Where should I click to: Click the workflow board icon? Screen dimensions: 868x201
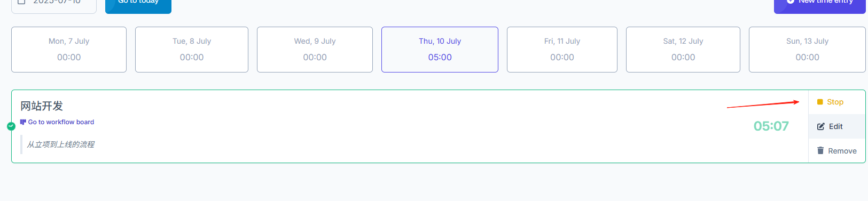[x=23, y=122]
